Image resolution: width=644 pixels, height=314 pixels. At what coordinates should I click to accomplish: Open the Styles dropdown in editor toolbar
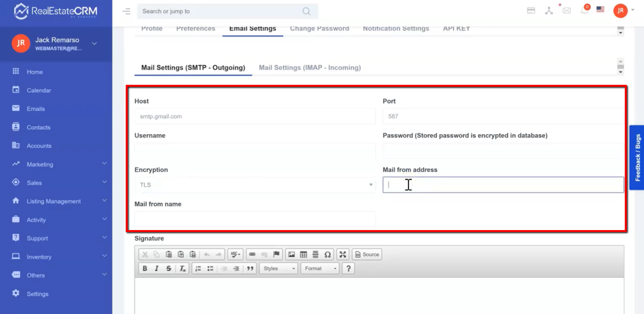[x=279, y=268]
